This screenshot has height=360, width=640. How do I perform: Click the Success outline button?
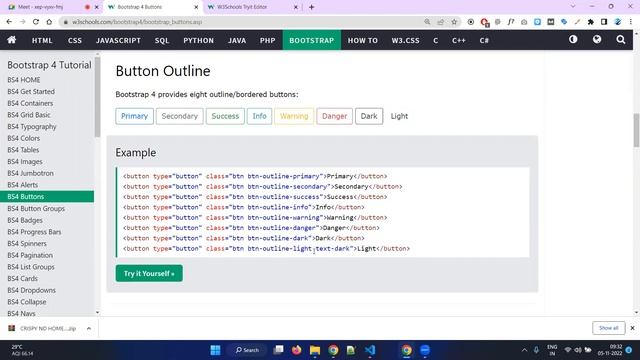[x=225, y=116]
